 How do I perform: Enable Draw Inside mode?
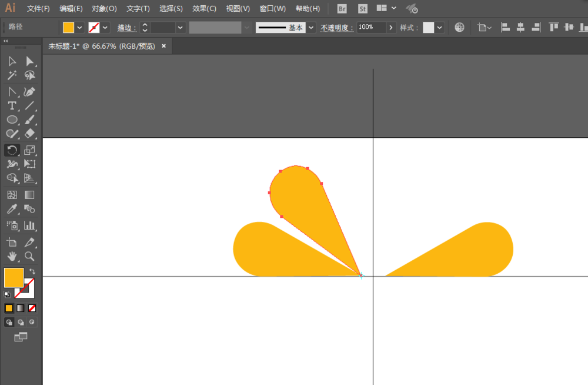(32, 322)
